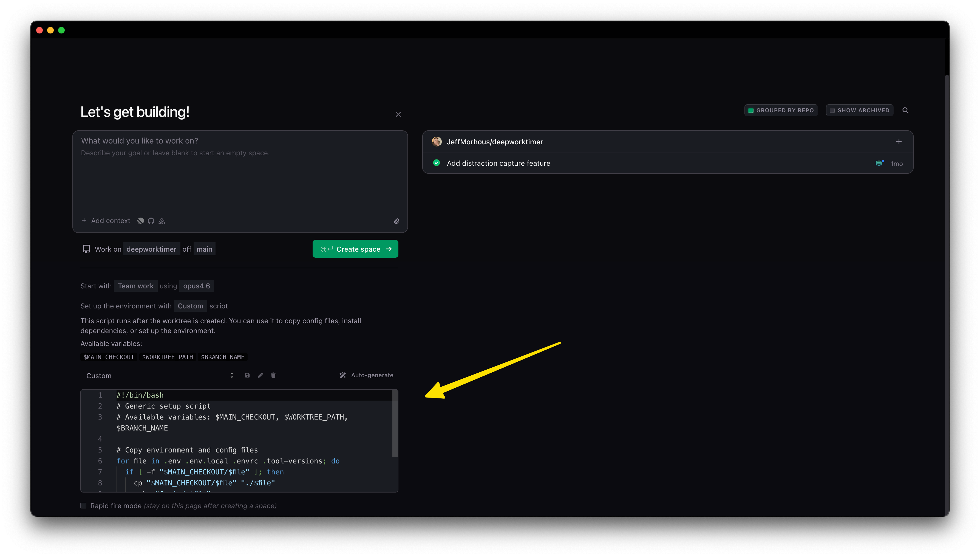Enable Rapid fire mode checkbox
Screen dimensions: 980x557
tap(83, 505)
